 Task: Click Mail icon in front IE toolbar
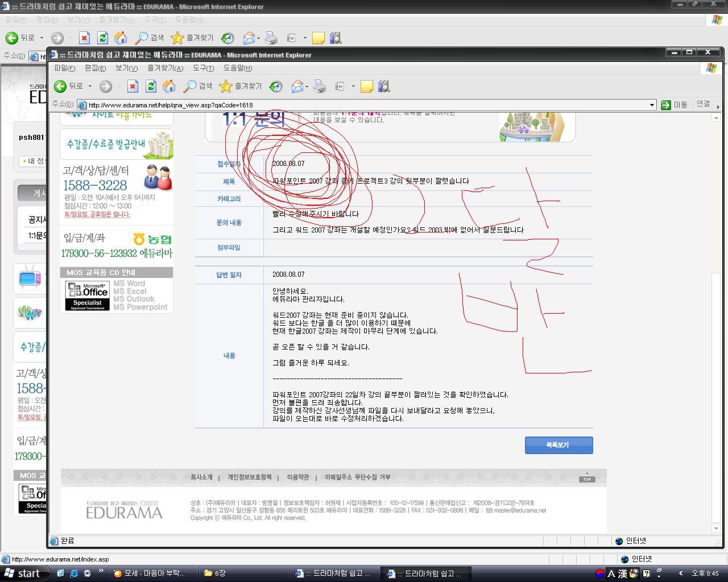click(x=297, y=86)
